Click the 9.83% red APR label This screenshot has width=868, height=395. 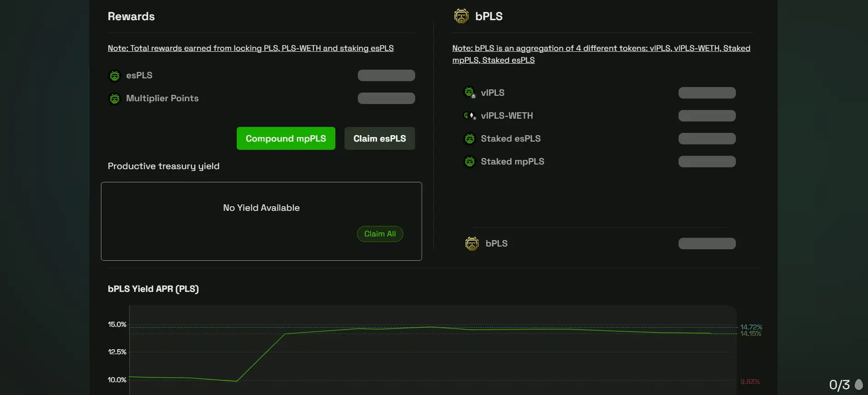click(x=750, y=382)
